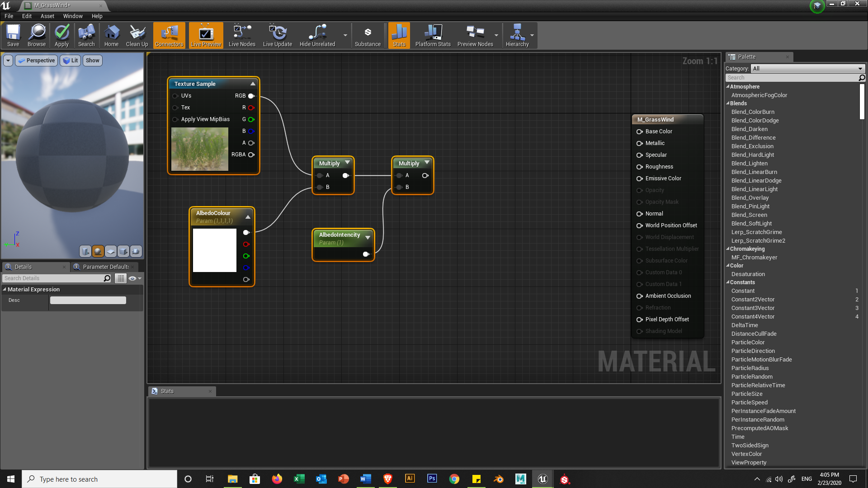The image size is (868, 488).
Task: Collapse the Texture Sample node preview
Action: [x=253, y=84]
